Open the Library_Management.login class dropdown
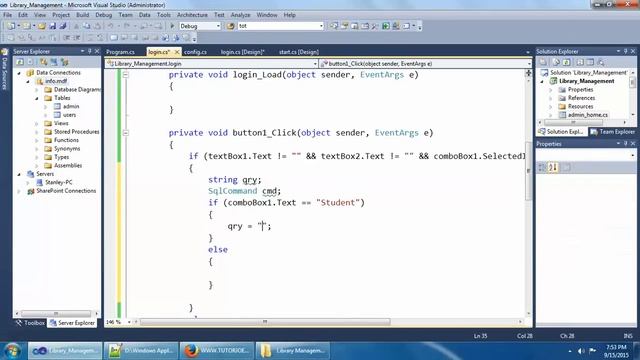This screenshot has height=360, width=640. 315,64
